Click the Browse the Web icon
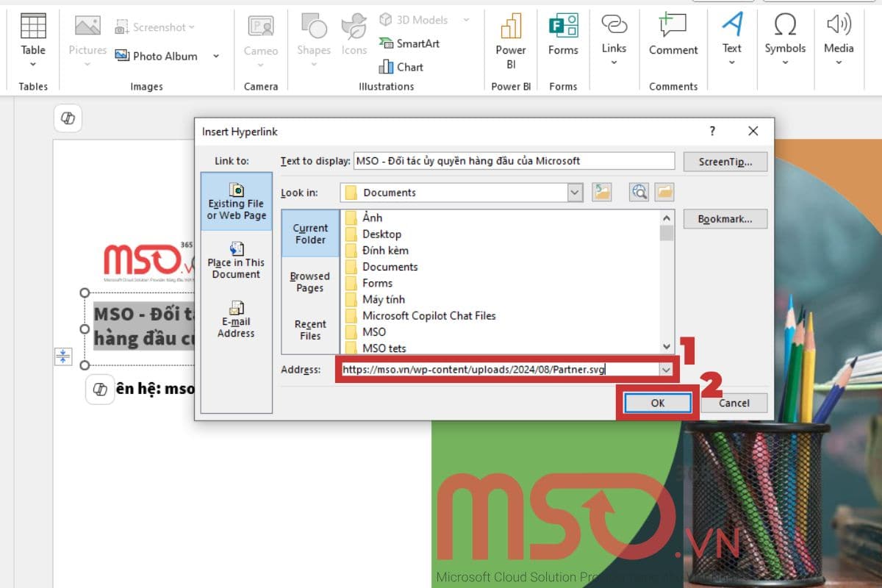Image resolution: width=882 pixels, height=588 pixels. click(x=639, y=193)
